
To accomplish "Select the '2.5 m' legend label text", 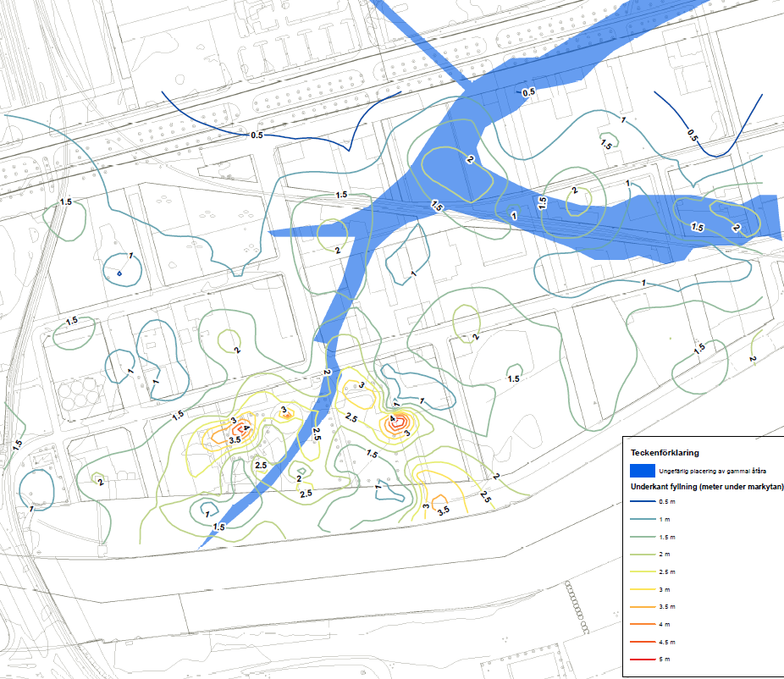I will tap(667, 571).
